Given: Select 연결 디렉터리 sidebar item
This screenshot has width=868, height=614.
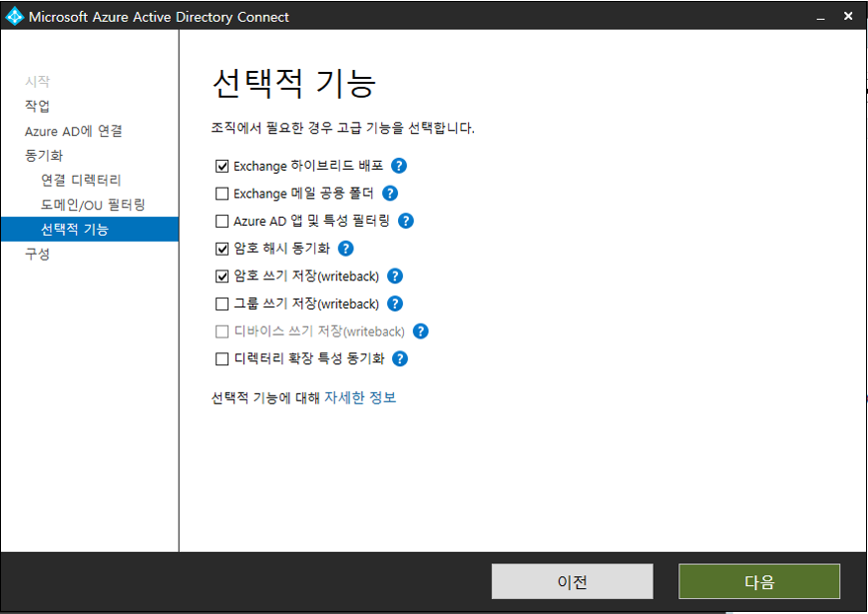Looking at the screenshot, I should (81, 180).
